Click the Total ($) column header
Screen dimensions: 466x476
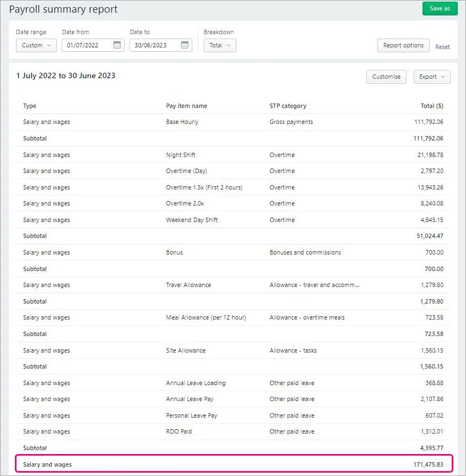(432, 106)
